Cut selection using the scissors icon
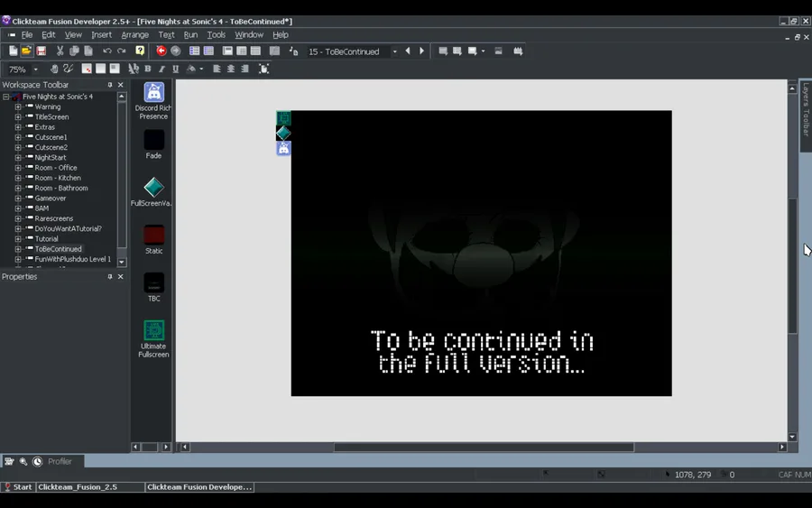812x508 pixels. point(60,51)
